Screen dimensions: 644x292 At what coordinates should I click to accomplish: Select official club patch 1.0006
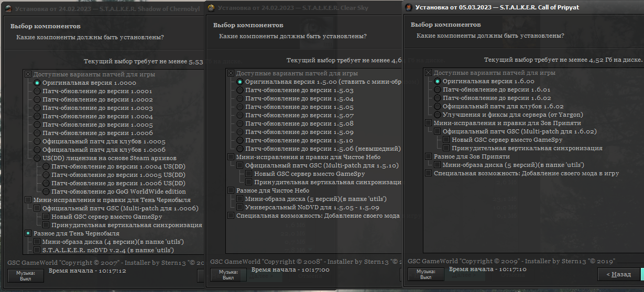(37, 150)
